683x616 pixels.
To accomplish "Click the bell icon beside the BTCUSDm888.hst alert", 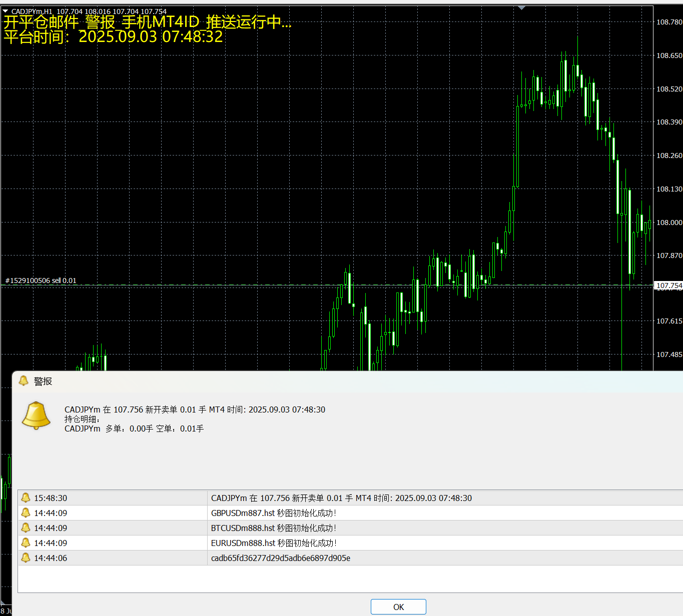I will click(x=26, y=527).
